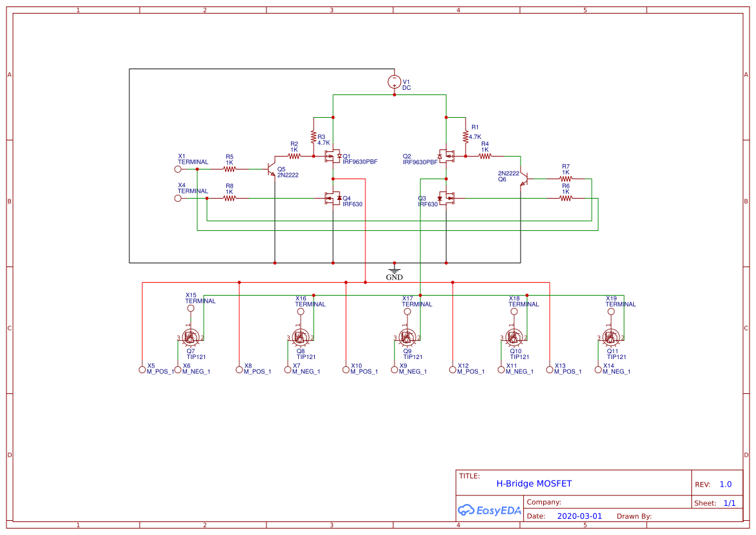Viewport: 756px width, 535px height.
Task: Select the Q6 2N2222 transistor symbol
Action: point(524,179)
